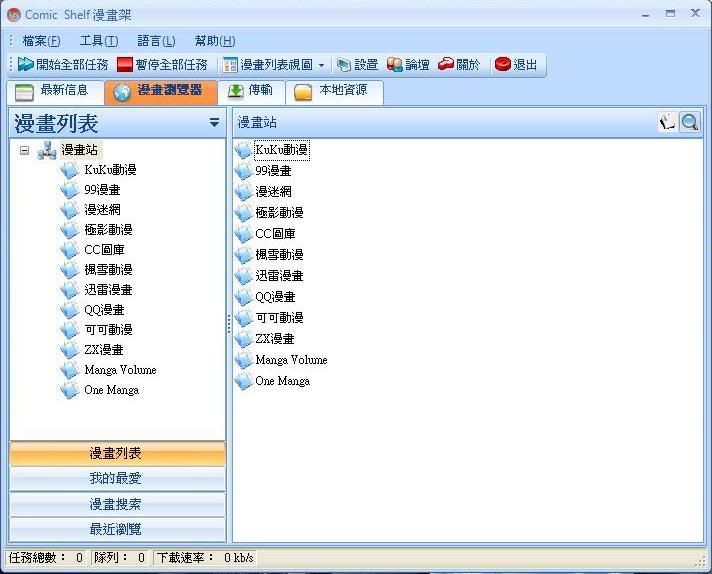The height and width of the screenshot is (574, 712).
Task: Expand the 漫畫列表 panel header arrow
Action: [x=214, y=123]
